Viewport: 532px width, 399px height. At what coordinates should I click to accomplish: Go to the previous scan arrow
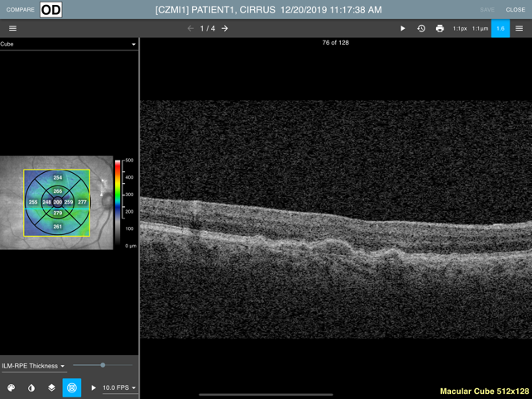tap(190, 28)
